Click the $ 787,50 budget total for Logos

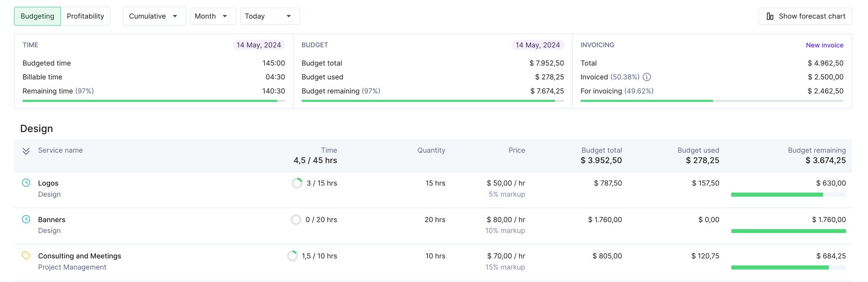point(608,183)
